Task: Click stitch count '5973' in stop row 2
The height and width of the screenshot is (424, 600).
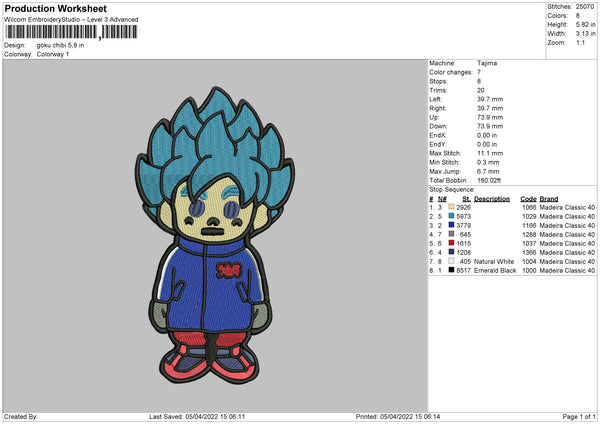Action: [463, 216]
